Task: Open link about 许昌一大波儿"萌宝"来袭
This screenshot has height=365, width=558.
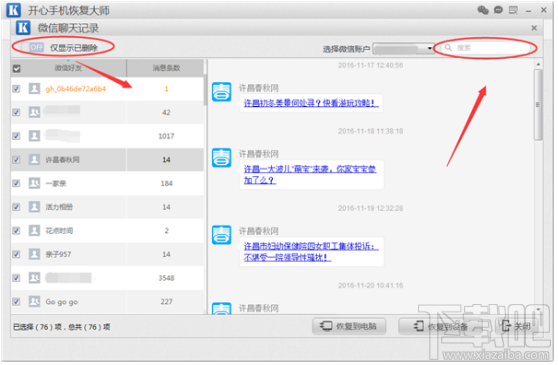Action: pos(310,175)
